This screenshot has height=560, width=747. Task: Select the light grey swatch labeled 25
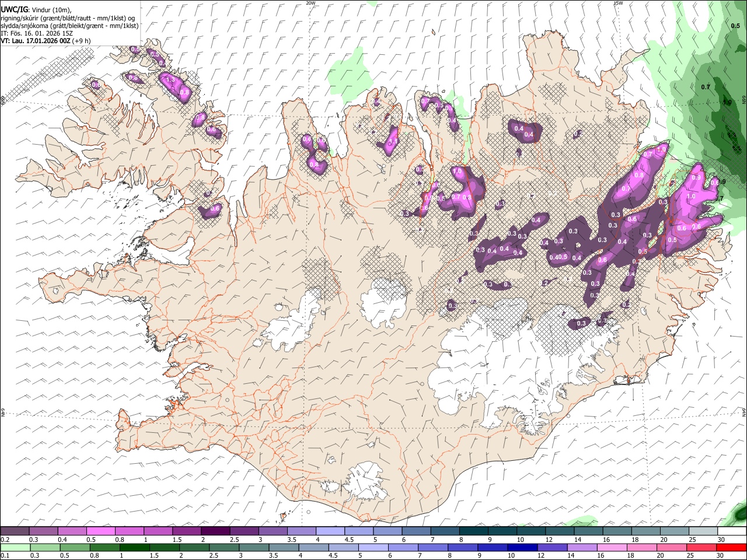point(703,531)
